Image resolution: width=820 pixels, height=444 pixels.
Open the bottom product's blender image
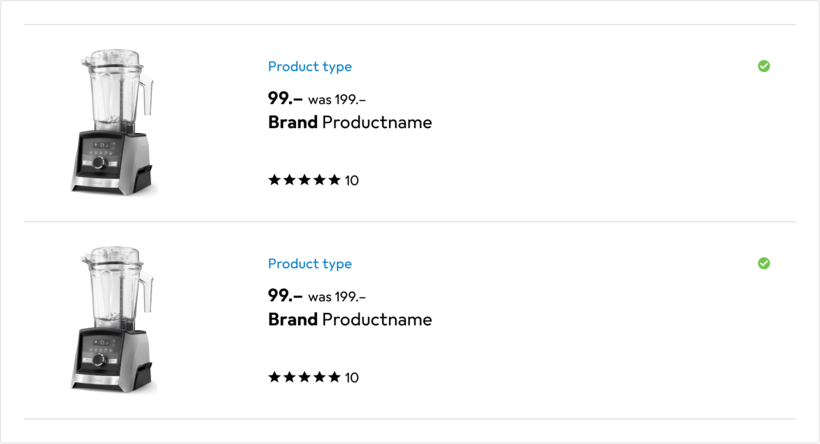113,318
